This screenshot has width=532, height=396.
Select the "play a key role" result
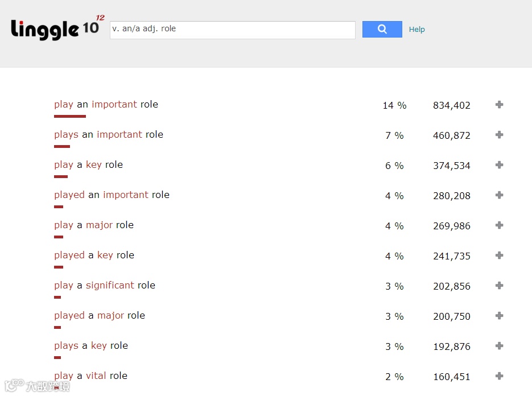pyautogui.click(x=88, y=165)
